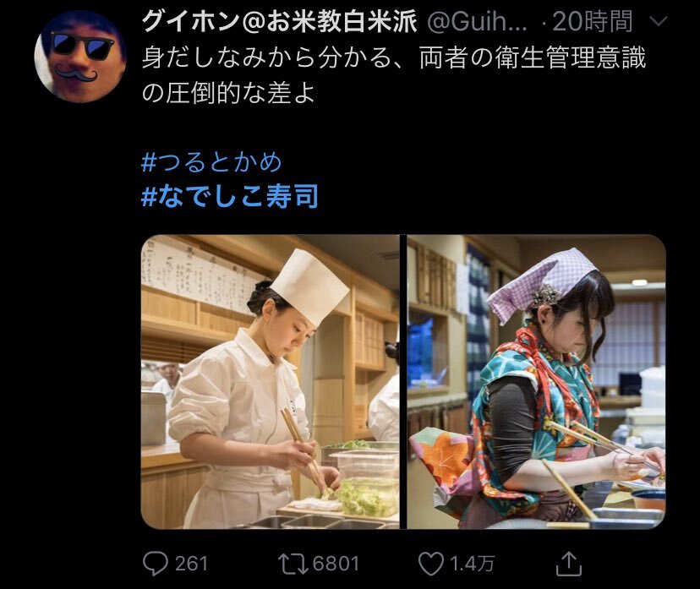View the 6801 retweets count

(x=336, y=564)
